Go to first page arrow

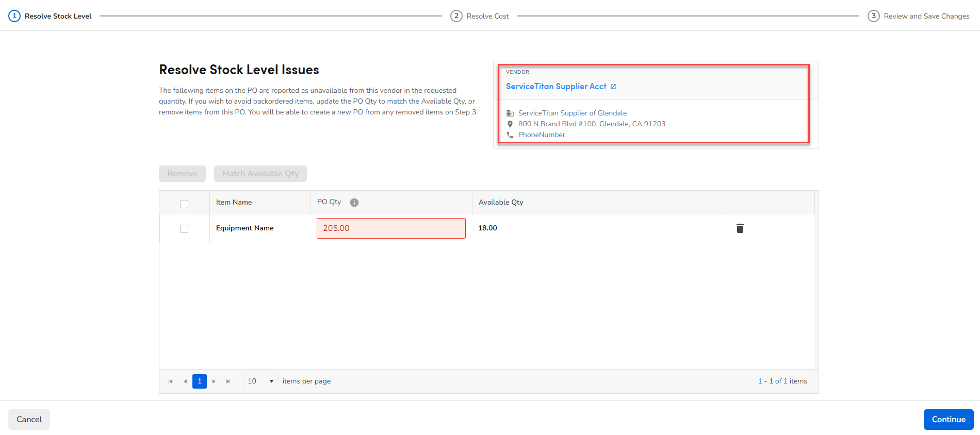[x=170, y=381]
